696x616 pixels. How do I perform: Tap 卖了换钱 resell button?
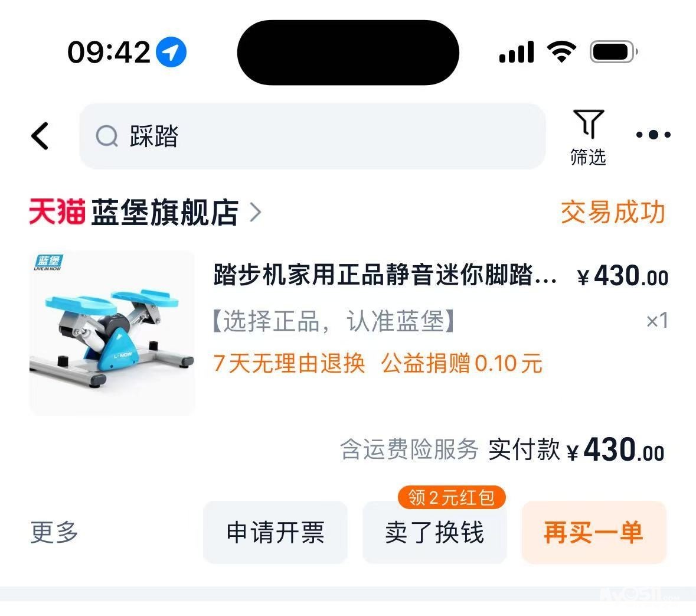434,532
